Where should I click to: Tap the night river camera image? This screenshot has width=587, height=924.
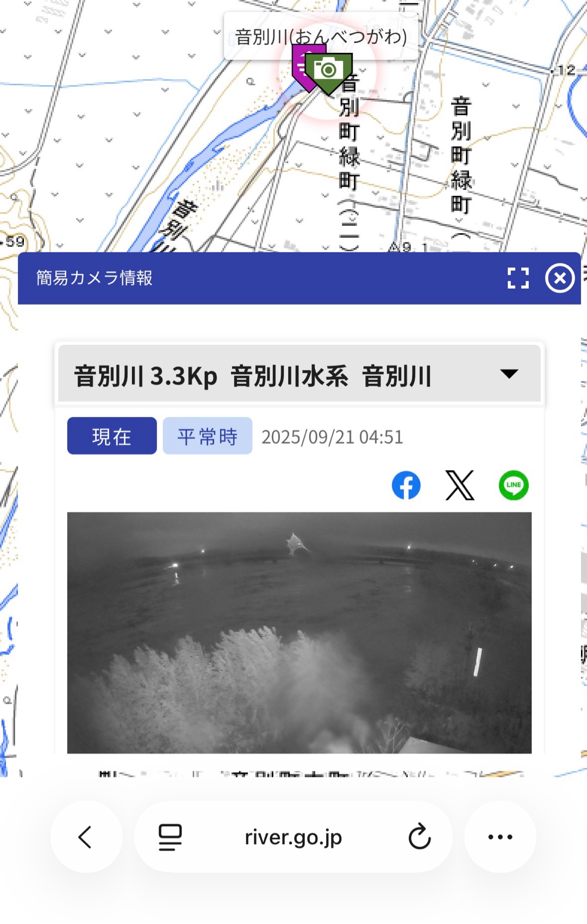pos(299,632)
